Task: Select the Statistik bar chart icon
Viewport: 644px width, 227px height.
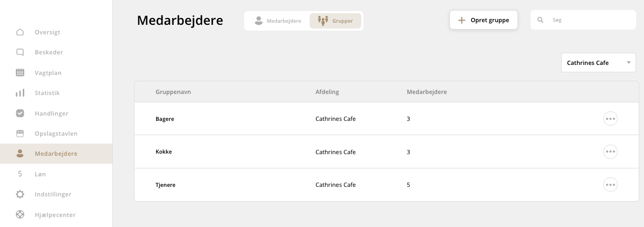Action: [x=20, y=93]
